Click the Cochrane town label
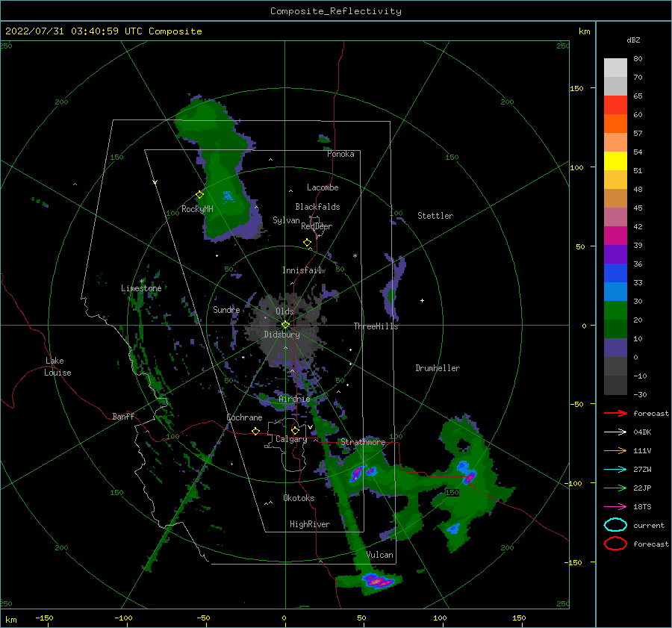The image size is (672, 628). tap(244, 417)
